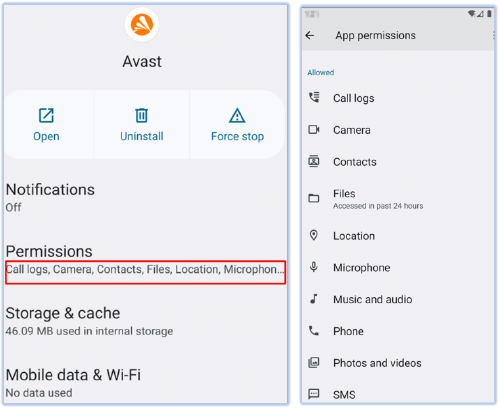The image size is (499, 408).
Task: Select the Files permission entry
Action: pos(398,199)
